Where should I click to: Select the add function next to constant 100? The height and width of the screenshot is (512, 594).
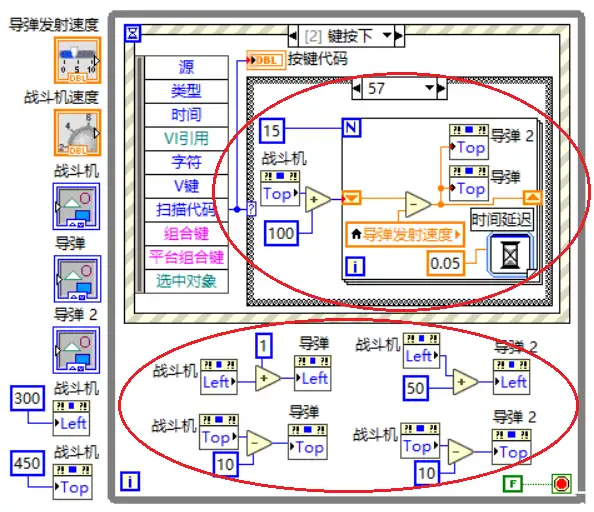pyautogui.click(x=317, y=199)
